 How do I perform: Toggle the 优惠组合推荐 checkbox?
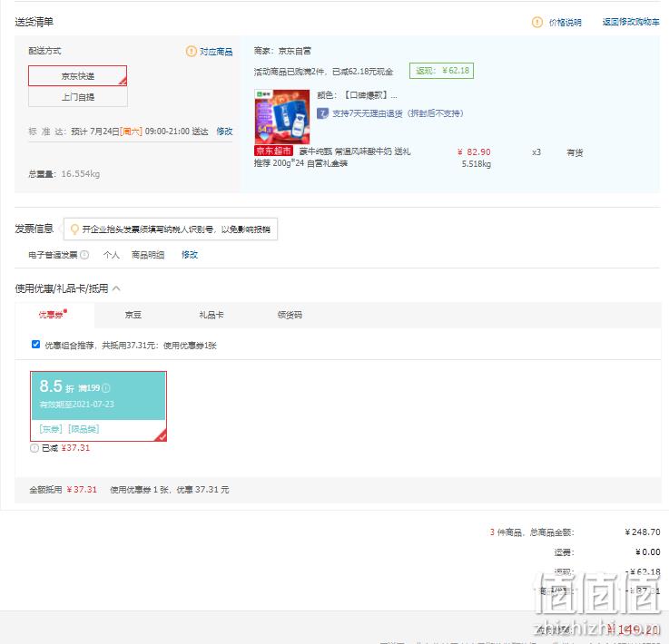click(35, 345)
